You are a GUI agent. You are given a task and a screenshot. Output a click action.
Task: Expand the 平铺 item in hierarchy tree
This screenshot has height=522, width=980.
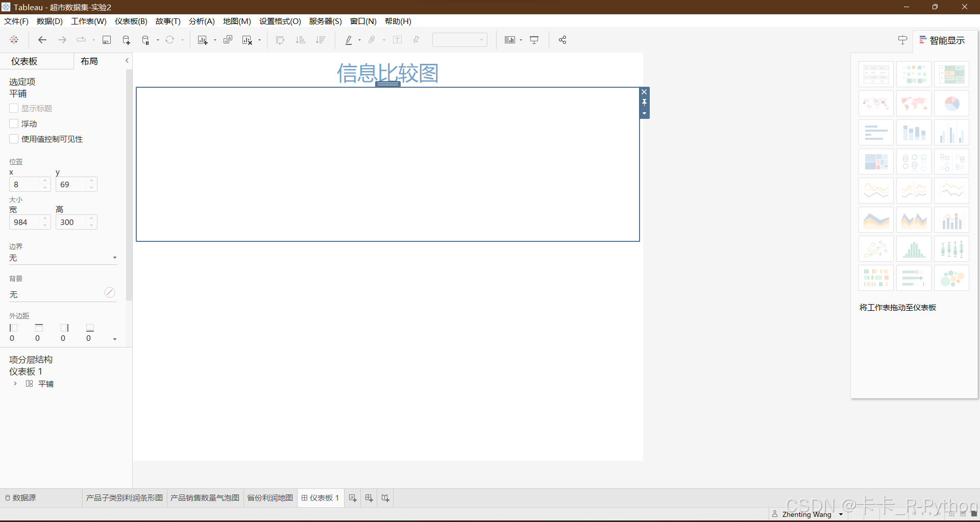point(15,383)
